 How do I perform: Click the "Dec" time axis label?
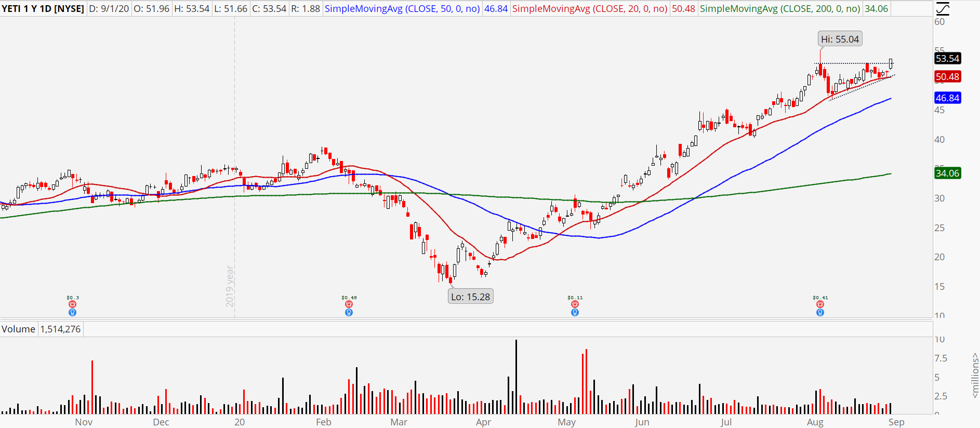(161, 422)
